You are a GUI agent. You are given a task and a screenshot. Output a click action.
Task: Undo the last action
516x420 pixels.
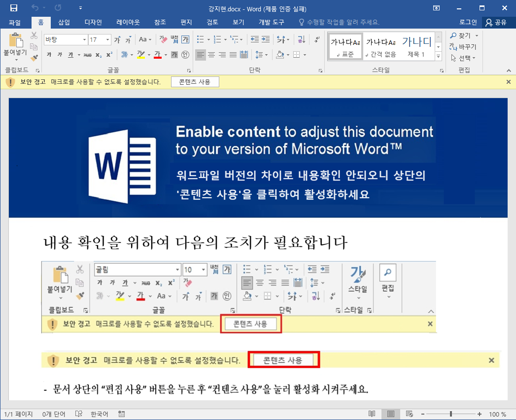click(35, 7)
